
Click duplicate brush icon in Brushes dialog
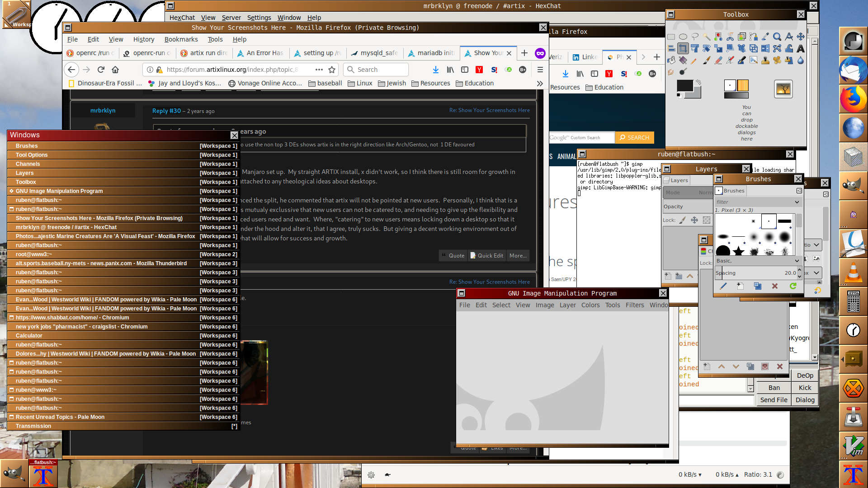tap(758, 286)
